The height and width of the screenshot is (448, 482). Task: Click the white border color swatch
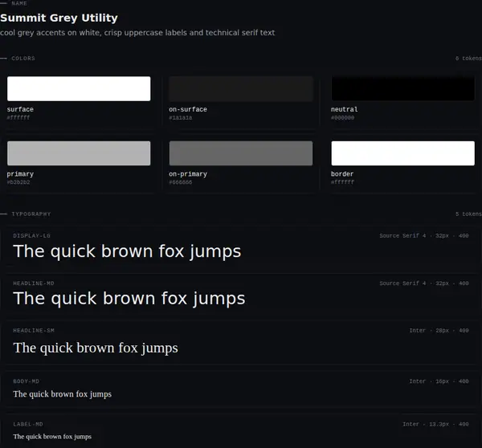(402, 153)
